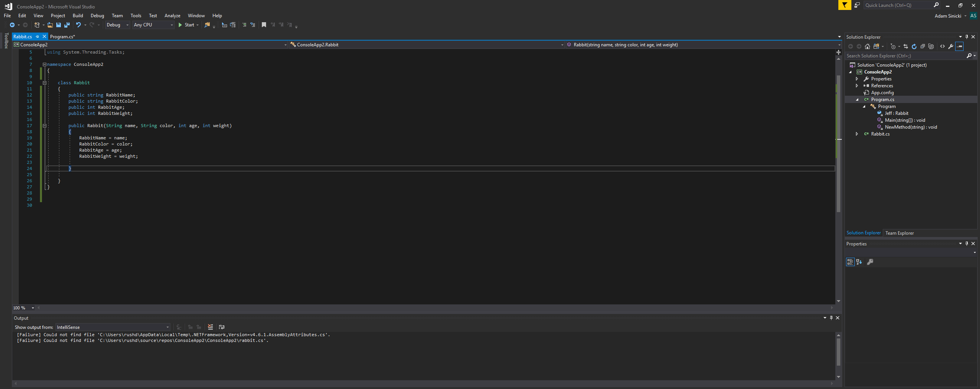Open the Any CPU platform dropdown
This screenshot has width=980, height=389.
pos(153,25)
